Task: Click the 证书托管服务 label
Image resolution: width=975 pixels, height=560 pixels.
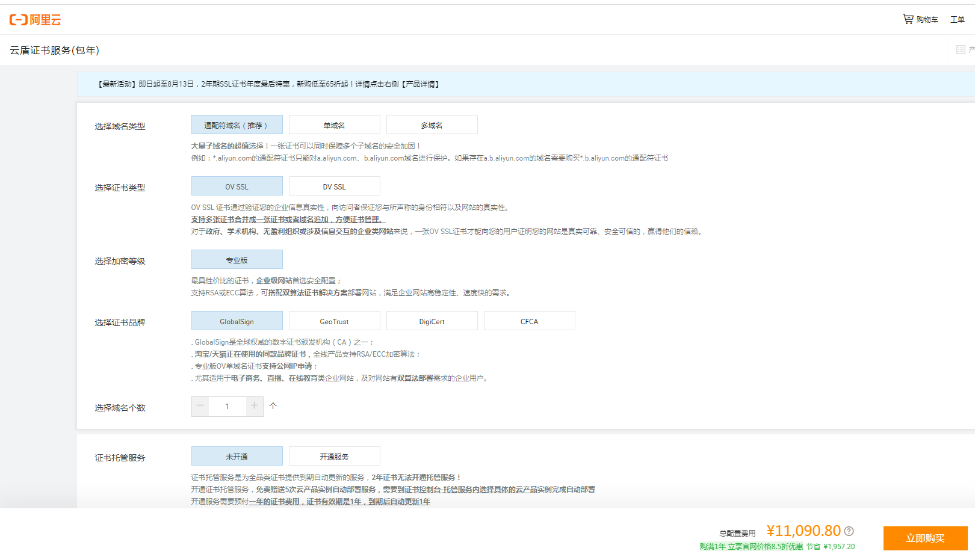Action: (x=120, y=458)
